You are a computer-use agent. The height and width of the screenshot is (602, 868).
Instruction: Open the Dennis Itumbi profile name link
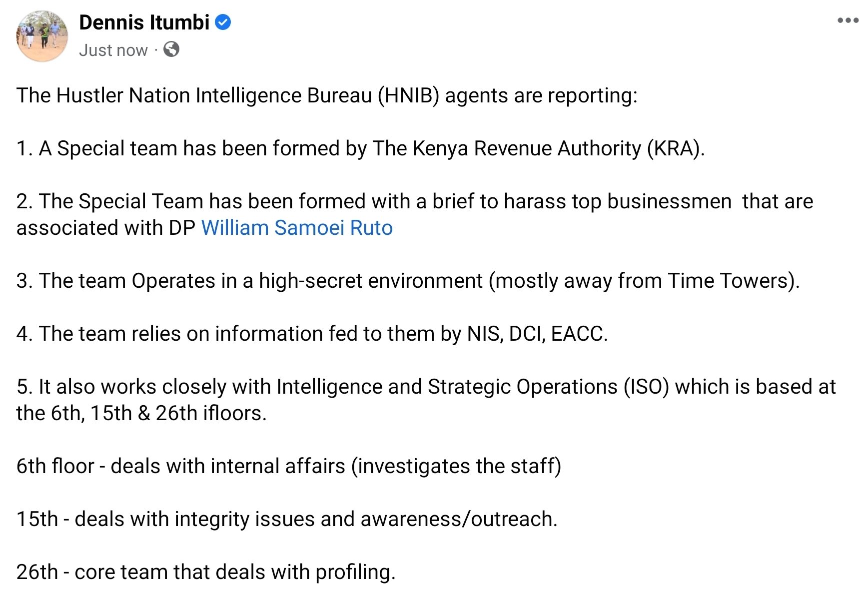pyautogui.click(x=144, y=22)
